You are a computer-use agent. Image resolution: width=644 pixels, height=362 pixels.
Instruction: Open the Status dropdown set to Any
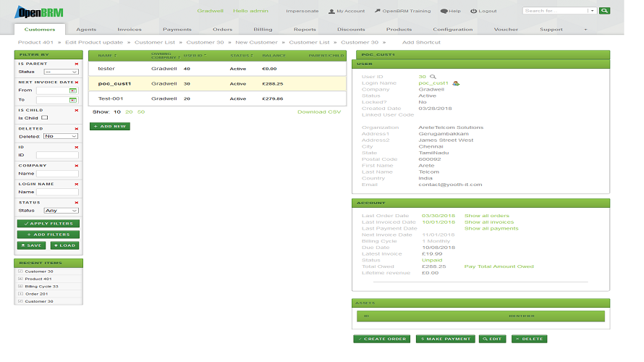pyautogui.click(x=61, y=211)
